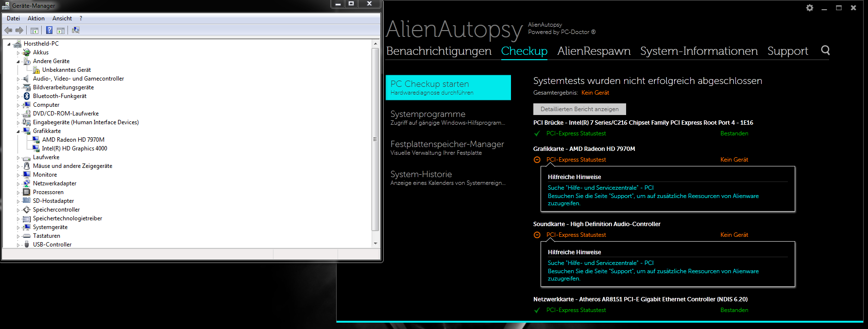Click the action pane toolbar icon

(x=61, y=31)
